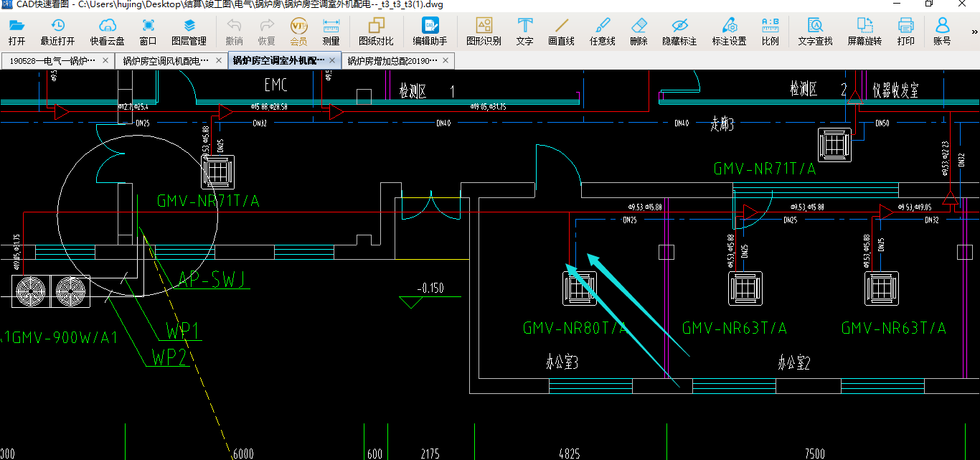Click the WP1 label
Image resolution: width=980 pixels, height=460 pixels.
(182, 331)
